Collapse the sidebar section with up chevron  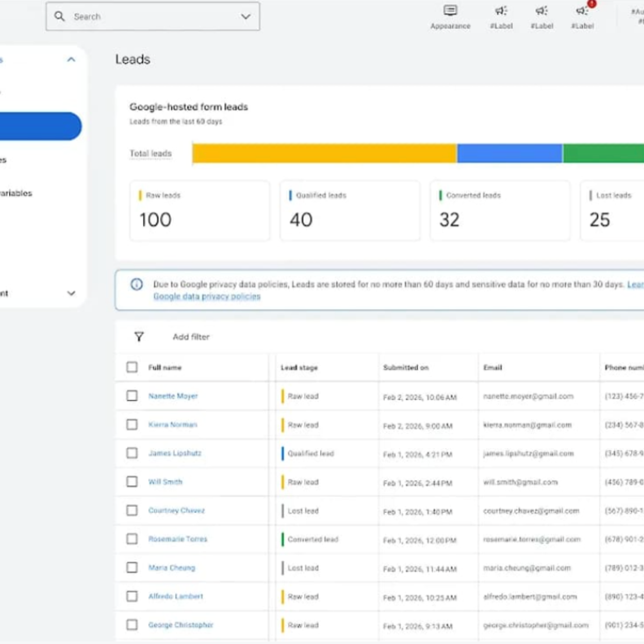[x=71, y=59]
